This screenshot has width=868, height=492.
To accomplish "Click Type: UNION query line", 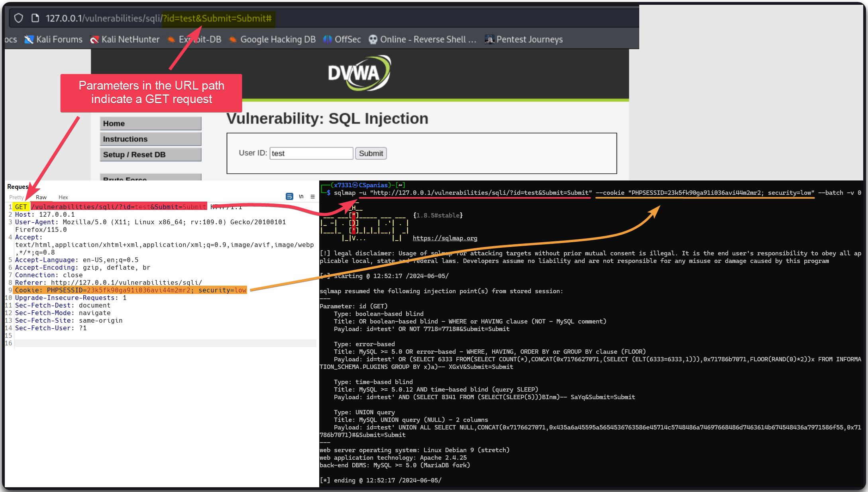I will 364,412.
